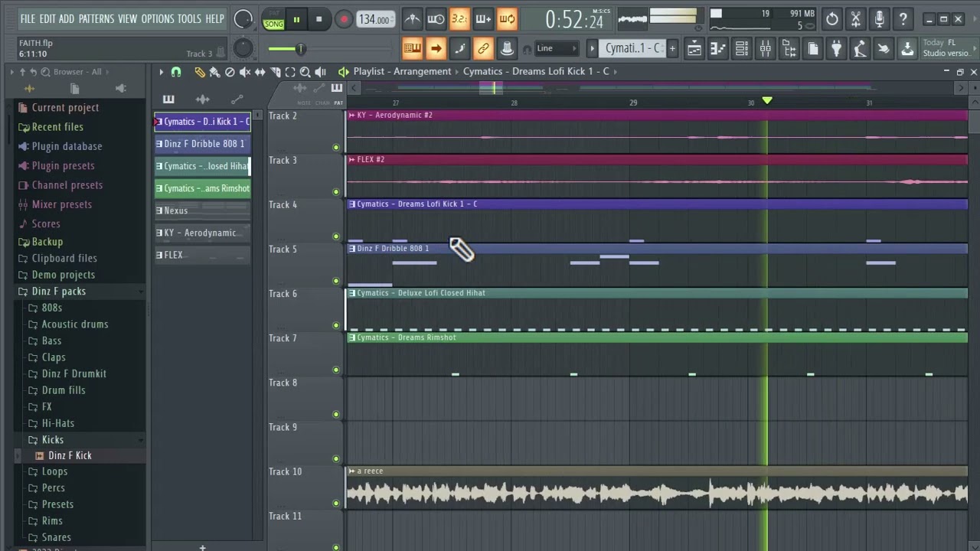Screen dimensions: 980x551
Task: Open the TOOLS menu
Action: [x=190, y=19]
